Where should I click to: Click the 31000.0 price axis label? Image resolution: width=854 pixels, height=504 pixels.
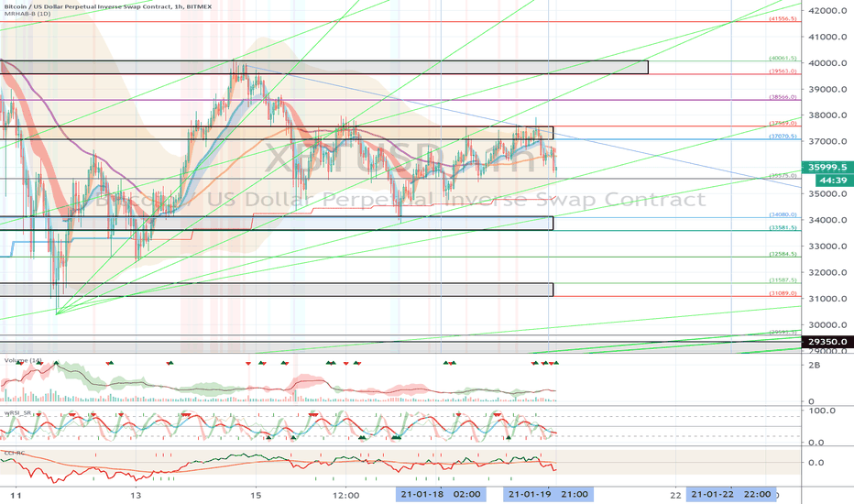[827, 299]
